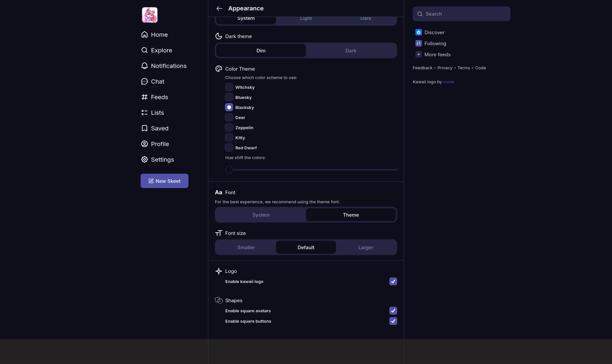This screenshot has height=364, width=612.
Task: Open Feeds via the hash icon
Action: click(x=145, y=97)
